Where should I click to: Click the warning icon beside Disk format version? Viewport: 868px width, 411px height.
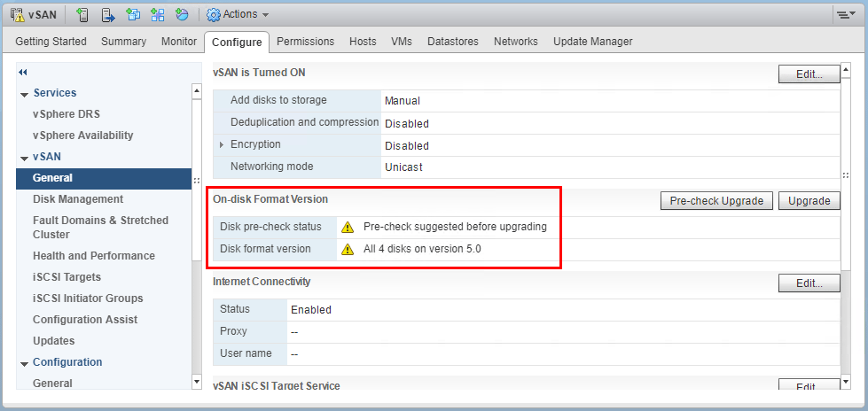tap(348, 249)
